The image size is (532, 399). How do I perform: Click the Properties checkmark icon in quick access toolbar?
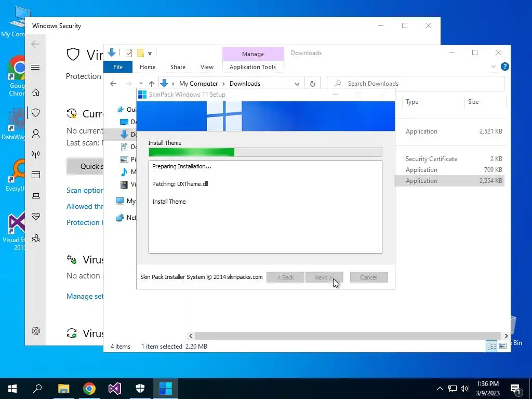129,53
